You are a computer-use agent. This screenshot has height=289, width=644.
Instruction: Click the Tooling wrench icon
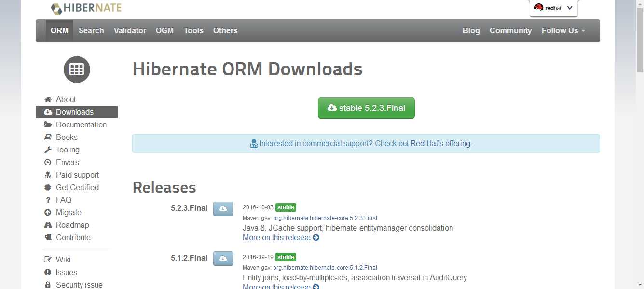(x=48, y=150)
